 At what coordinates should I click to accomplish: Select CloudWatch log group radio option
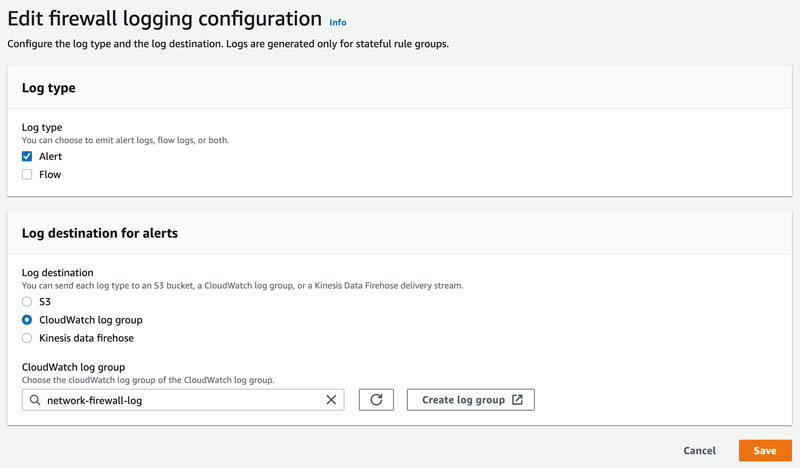[x=27, y=320]
